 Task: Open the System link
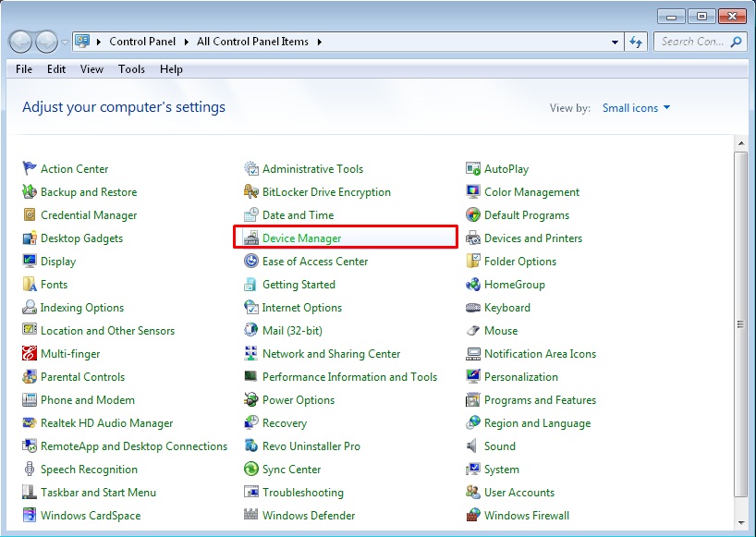(502, 470)
